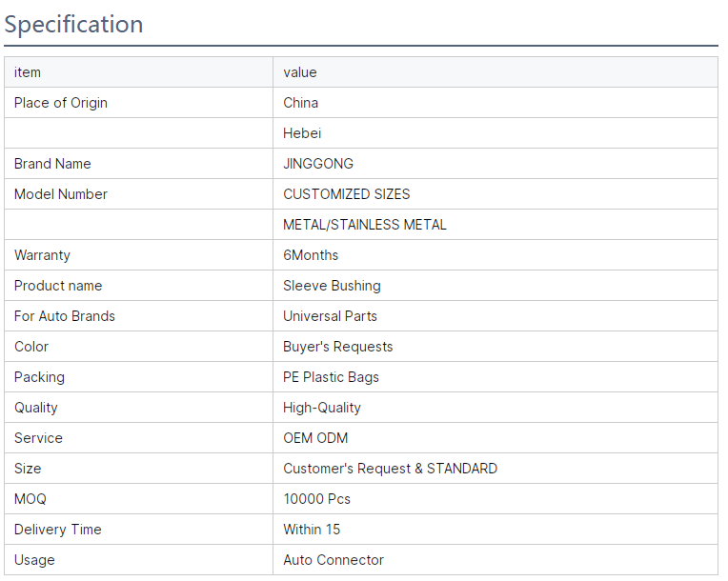Click the Specification heading
This screenshot has width=728, height=581.
(74, 24)
